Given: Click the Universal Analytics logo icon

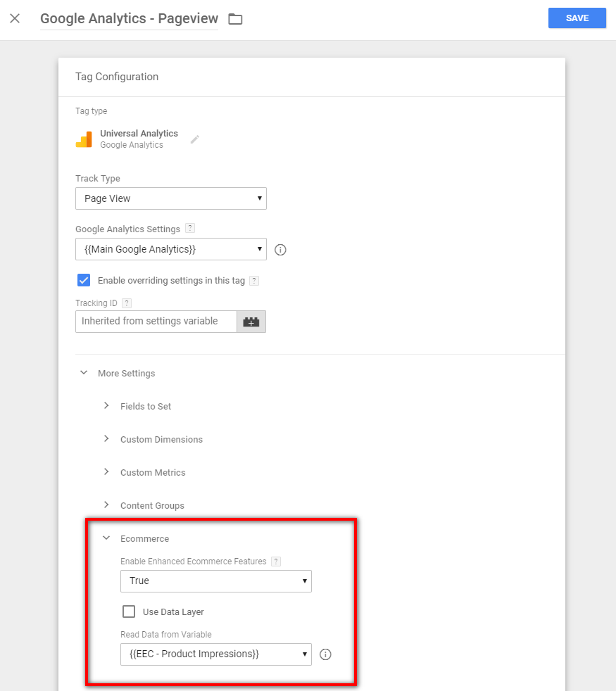Looking at the screenshot, I should coord(84,139).
